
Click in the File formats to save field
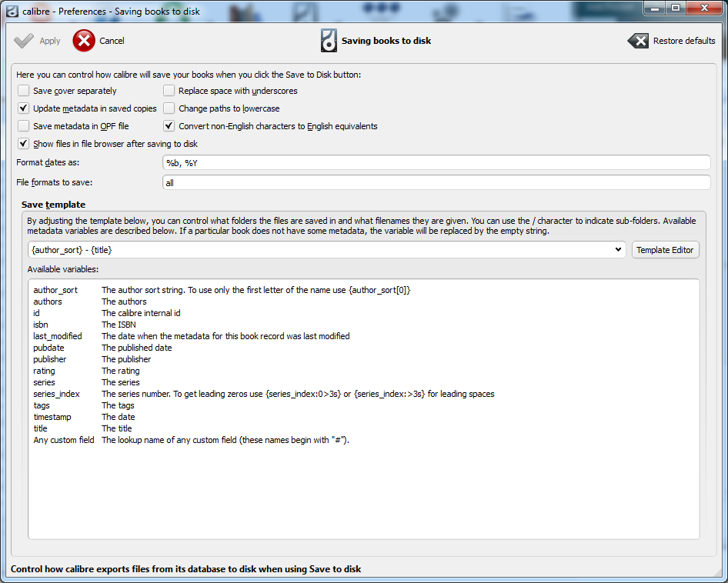pyautogui.click(x=436, y=182)
